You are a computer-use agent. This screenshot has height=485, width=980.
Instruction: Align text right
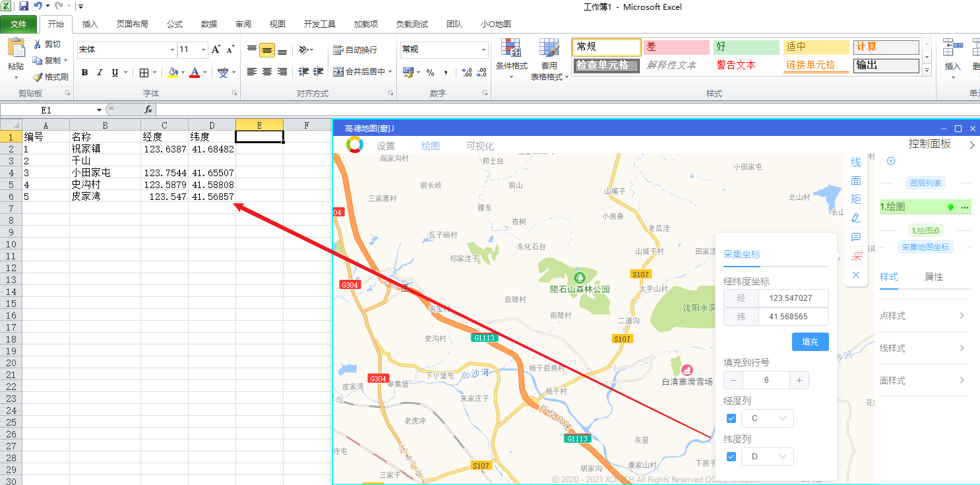[282, 72]
